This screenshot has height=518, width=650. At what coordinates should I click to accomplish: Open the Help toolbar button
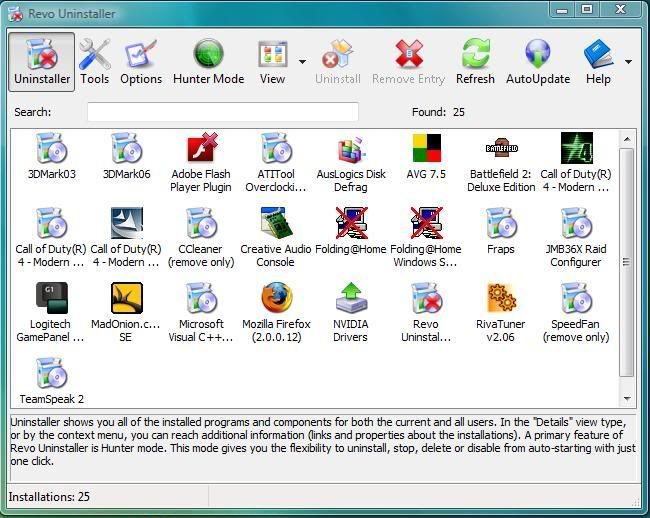click(x=598, y=62)
